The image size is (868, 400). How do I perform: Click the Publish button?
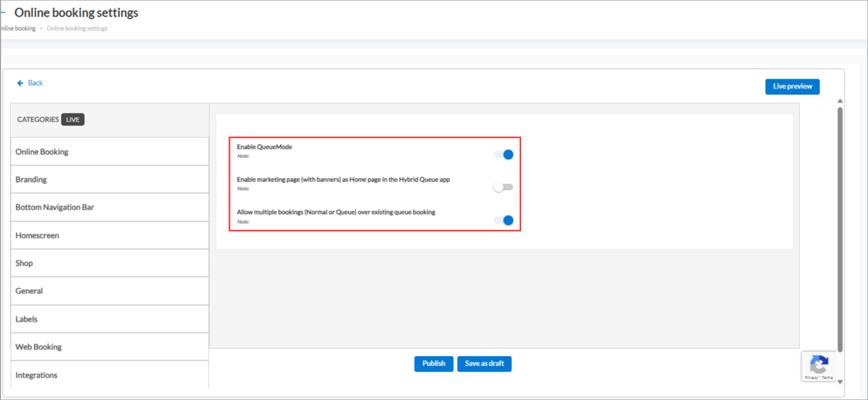pyautogui.click(x=433, y=364)
